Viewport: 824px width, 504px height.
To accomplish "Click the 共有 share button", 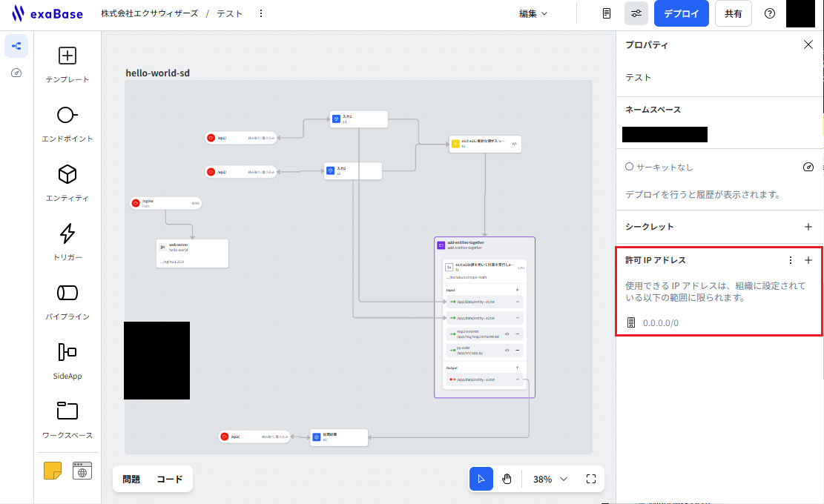I will click(733, 13).
